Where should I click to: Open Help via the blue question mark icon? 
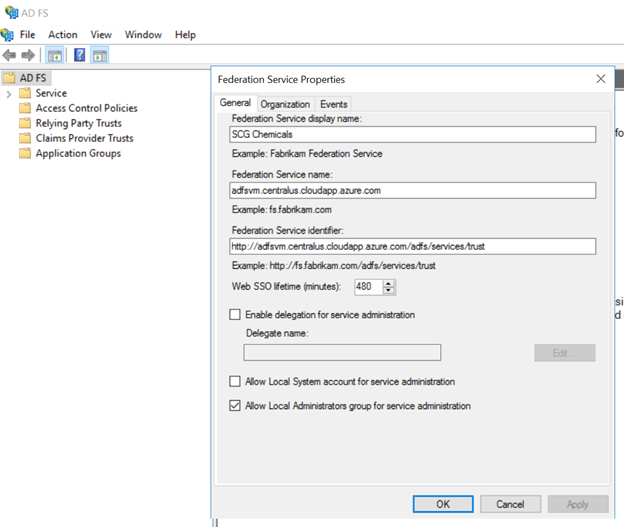coord(80,55)
